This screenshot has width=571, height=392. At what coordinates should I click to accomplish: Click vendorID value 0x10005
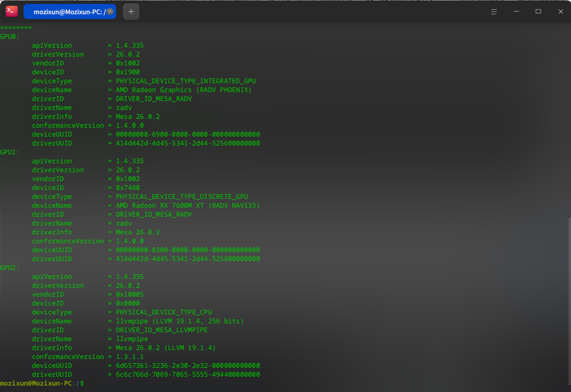click(x=130, y=295)
